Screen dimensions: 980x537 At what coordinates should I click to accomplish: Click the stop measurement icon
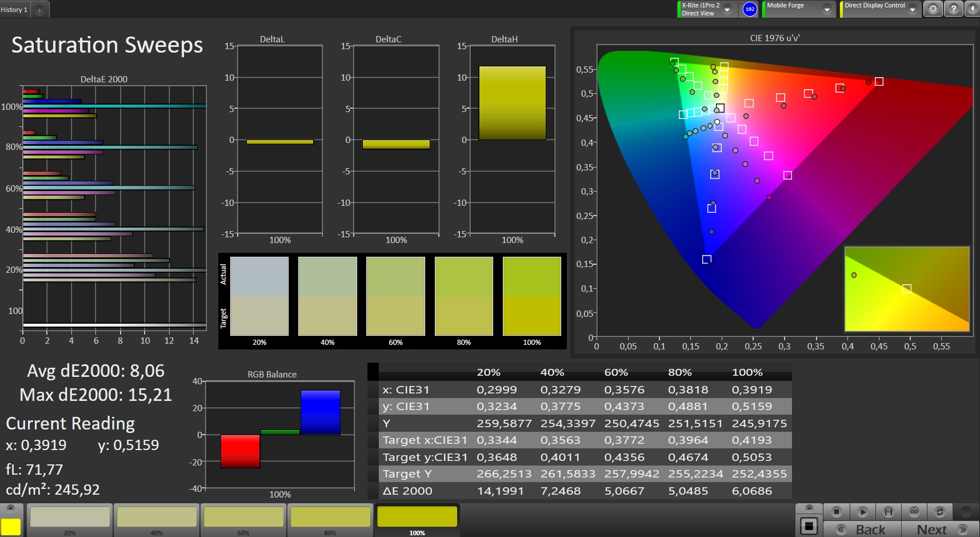click(x=836, y=512)
